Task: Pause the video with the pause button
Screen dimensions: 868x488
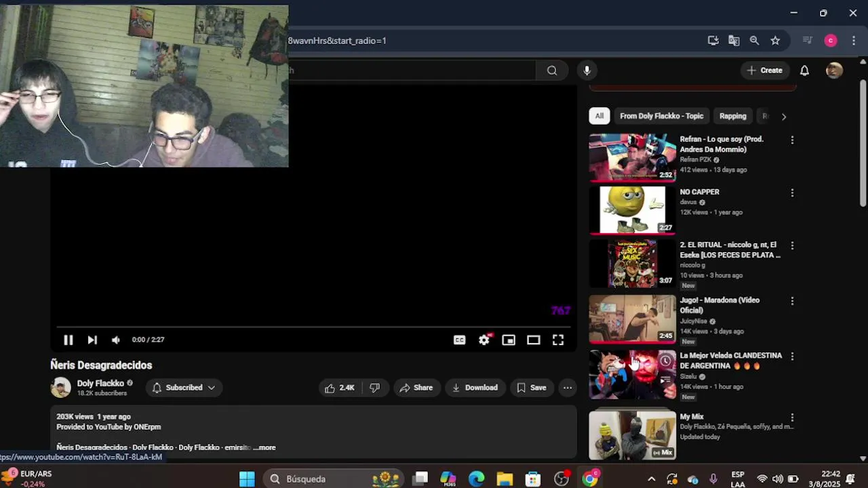Action: [x=68, y=340]
